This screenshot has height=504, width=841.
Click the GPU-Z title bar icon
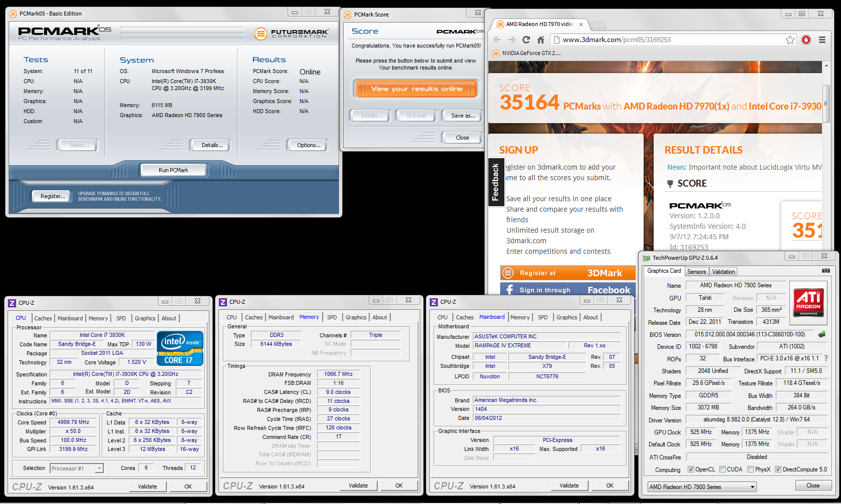click(647, 258)
